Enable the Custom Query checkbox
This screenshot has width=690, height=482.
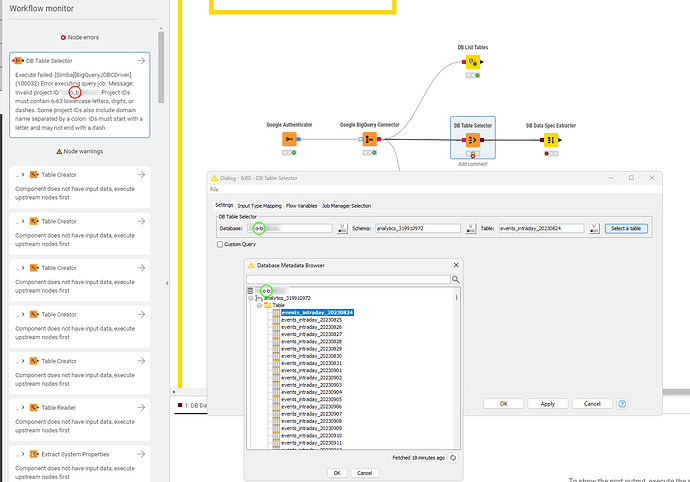tap(221, 244)
